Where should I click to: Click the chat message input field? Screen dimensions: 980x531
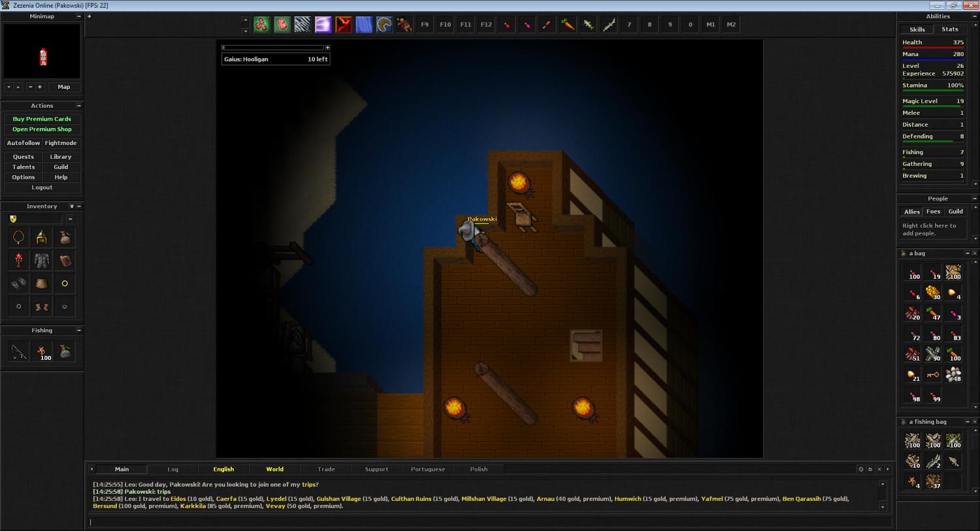pyautogui.click(x=490, y=522)
